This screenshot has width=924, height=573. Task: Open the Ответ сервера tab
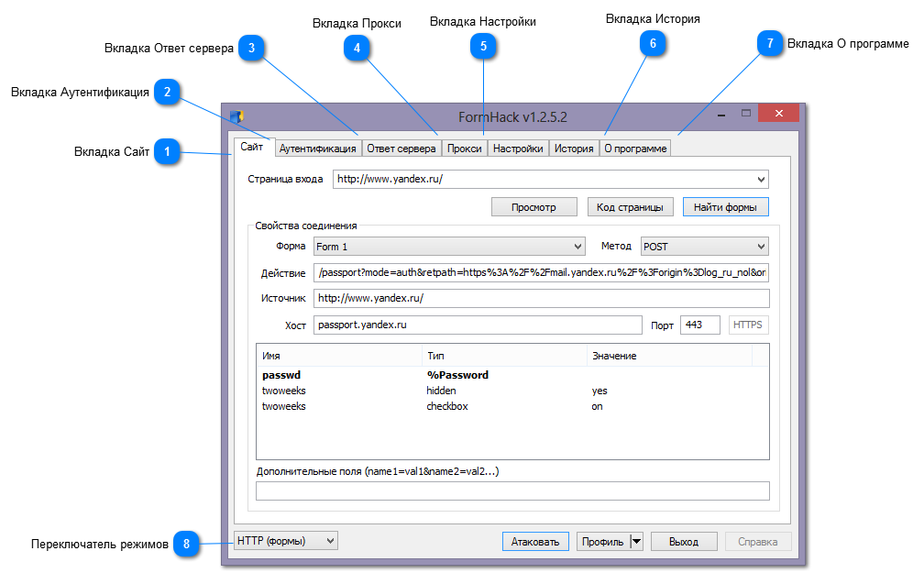(x=401, y=149)
